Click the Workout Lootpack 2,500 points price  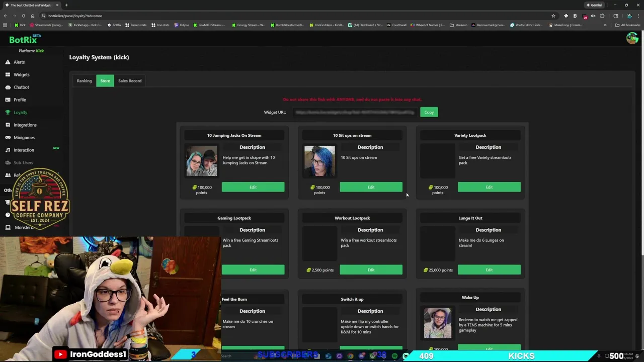320,270
